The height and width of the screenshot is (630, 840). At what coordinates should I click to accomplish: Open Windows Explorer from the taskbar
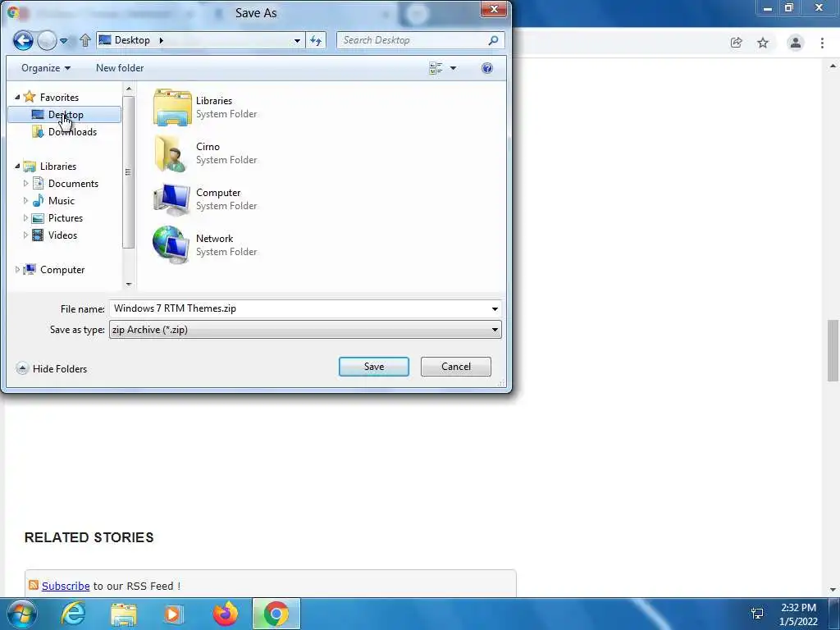[123, 614]
